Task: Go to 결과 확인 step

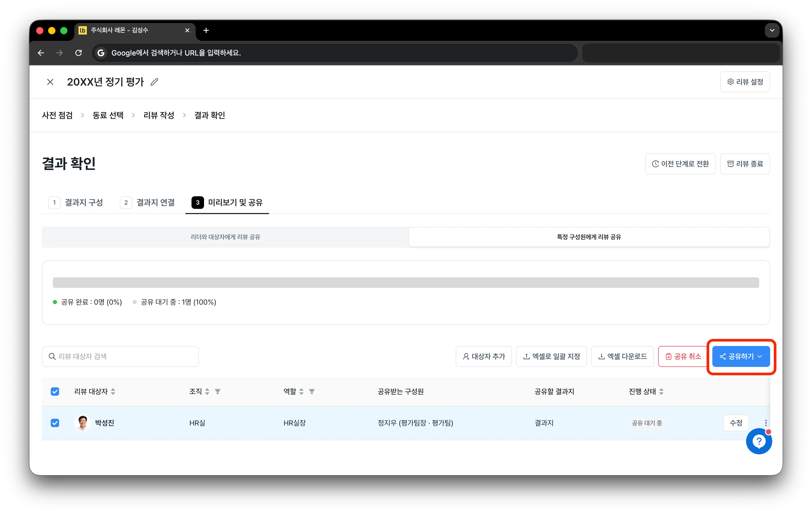Action: (x=210, y=115)
